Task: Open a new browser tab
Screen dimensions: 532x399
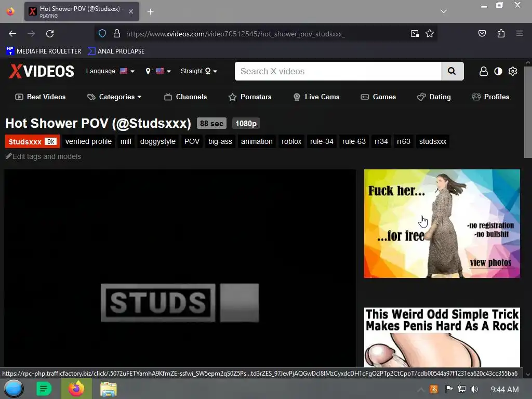Action: pos(150,11)
